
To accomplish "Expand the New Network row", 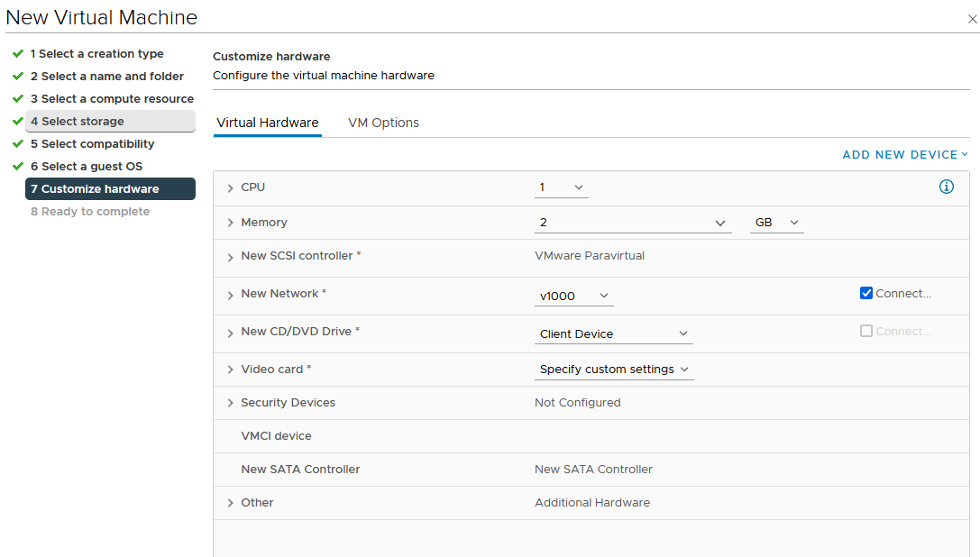I will [231, 295].
